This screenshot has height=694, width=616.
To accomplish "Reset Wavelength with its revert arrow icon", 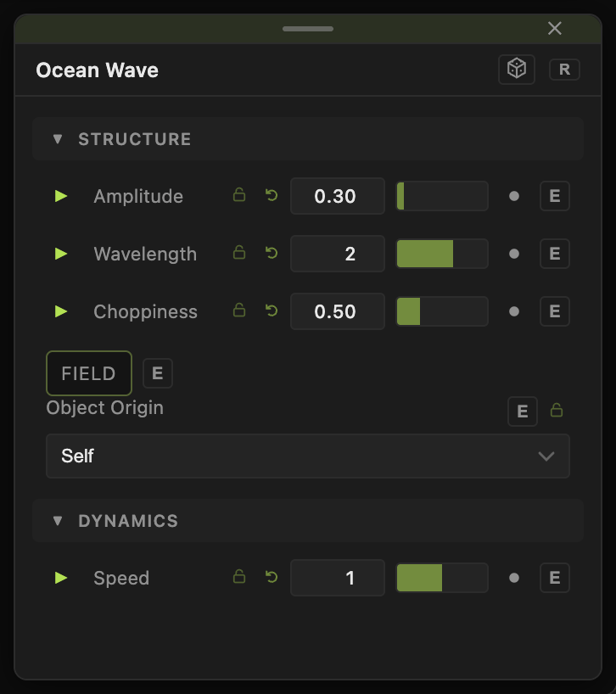I will [272, 253].
